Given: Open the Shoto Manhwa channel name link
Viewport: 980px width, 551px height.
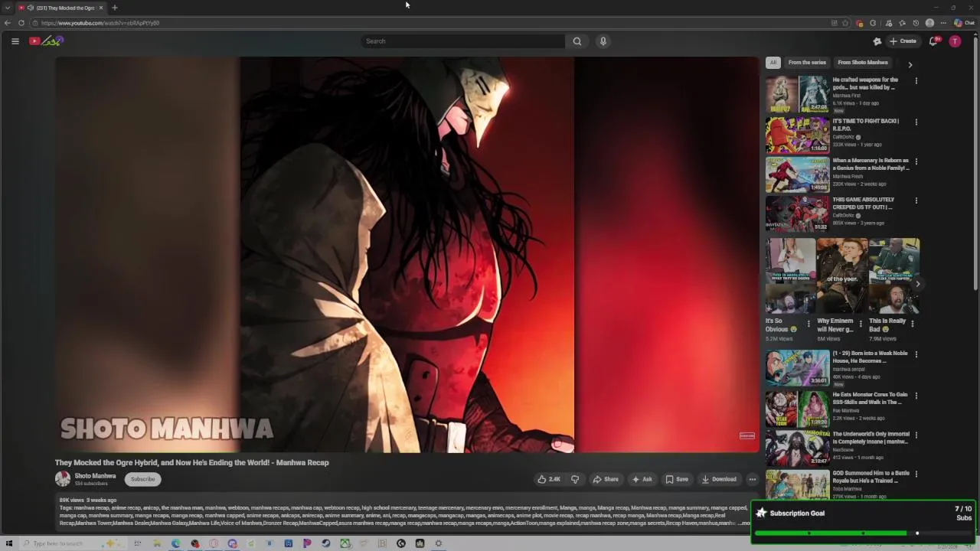Looking at the screenshot, I should (x=95, y=476).
